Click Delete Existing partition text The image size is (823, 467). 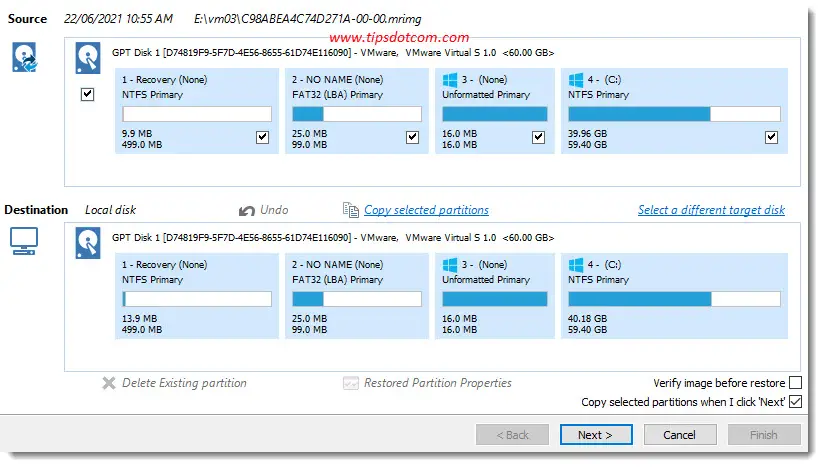[x=184, y=383]
